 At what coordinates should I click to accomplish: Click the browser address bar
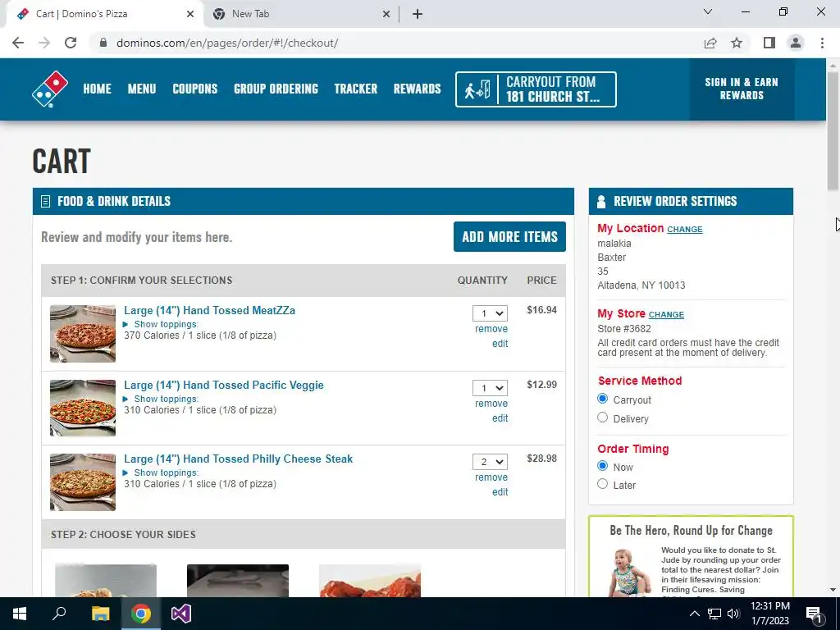point(396,43)
